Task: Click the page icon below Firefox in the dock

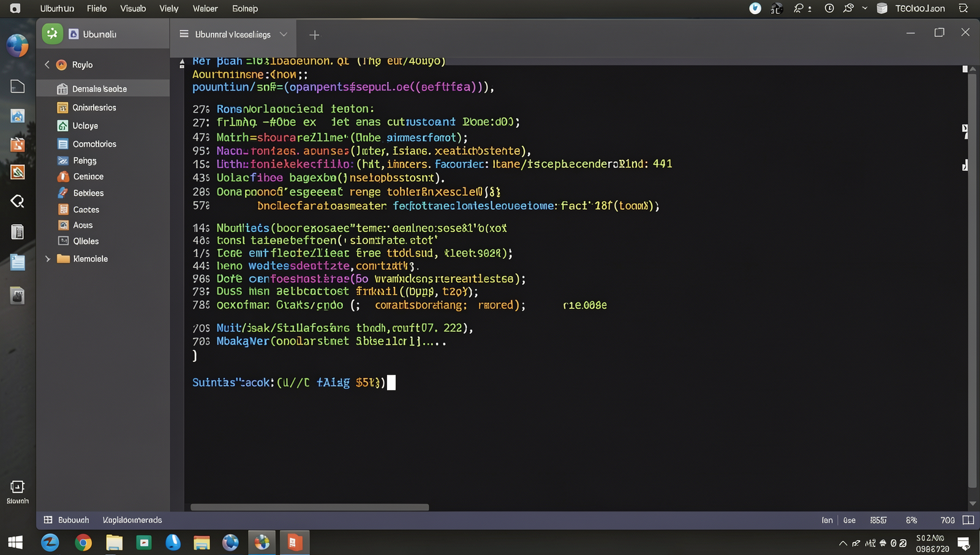Action: pyautogui.click(x=17, y=86)
